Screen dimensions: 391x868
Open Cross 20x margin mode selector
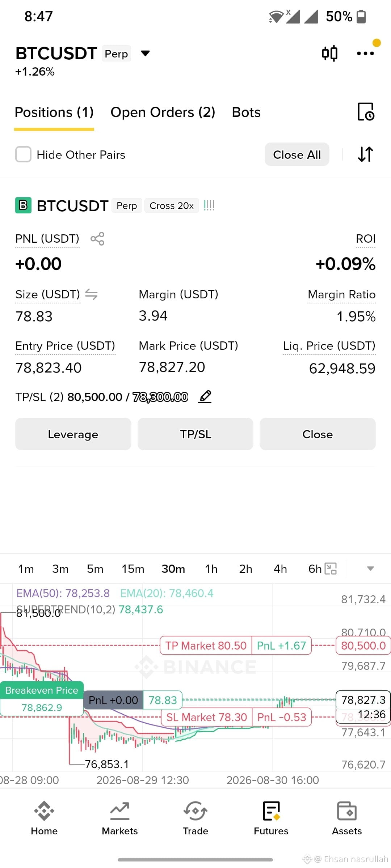click(172, 206)
